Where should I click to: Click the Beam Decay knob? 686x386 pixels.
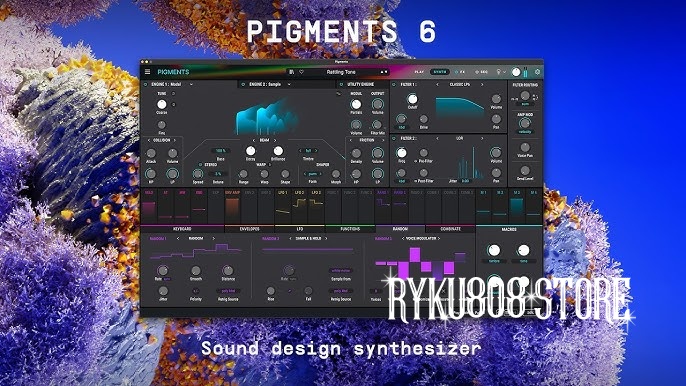pyautogui.click(x=250, y=151)
